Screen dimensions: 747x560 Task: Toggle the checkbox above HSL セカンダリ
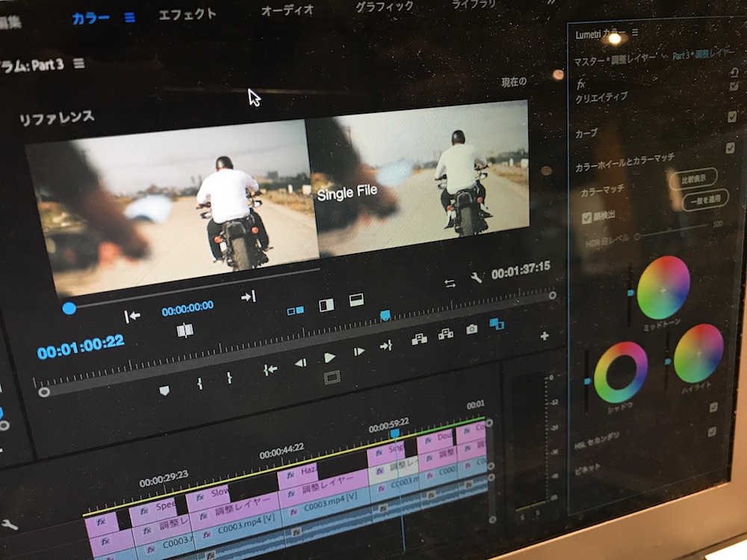(x=713, y=407)
